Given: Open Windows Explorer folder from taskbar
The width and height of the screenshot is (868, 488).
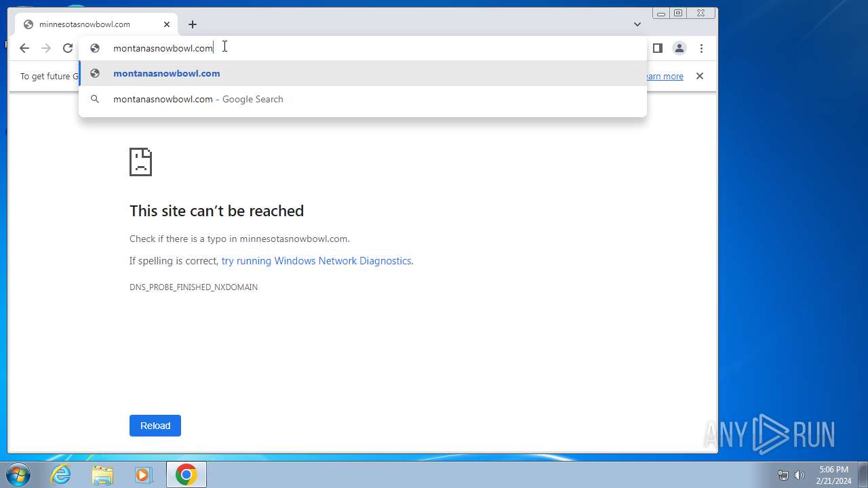Looking at the screenshot, I should click(102, 475).
